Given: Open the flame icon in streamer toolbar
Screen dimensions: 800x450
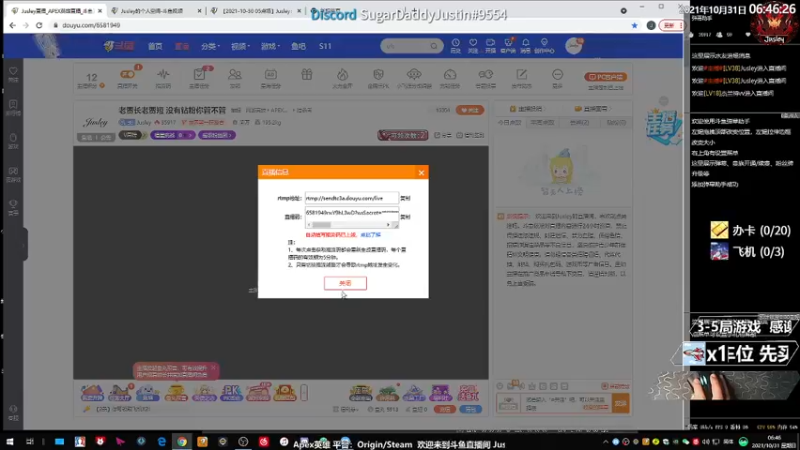Looking at the screenshot, I should click(342, 74).
